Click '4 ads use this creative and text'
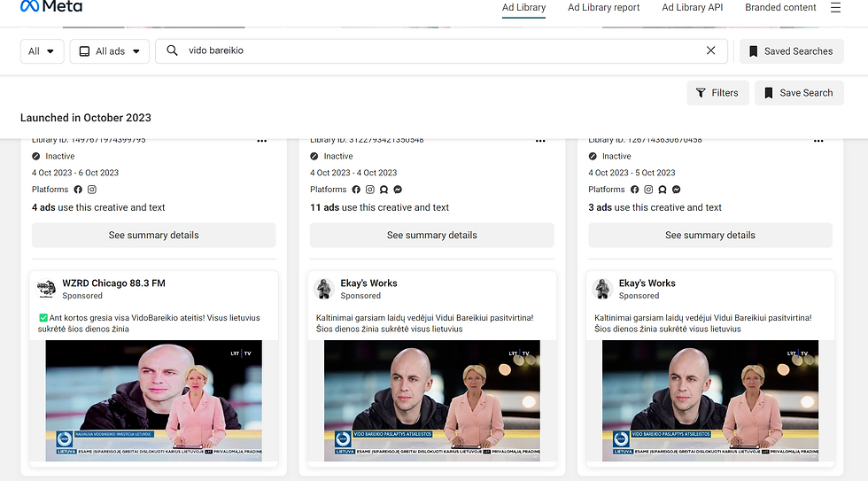 tap(98, 207)
